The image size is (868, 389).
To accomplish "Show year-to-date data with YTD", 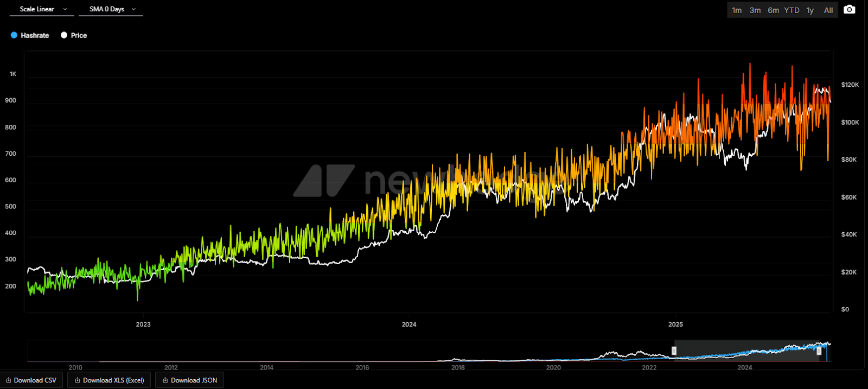I will pyautogui.click(x=792, y=10).
